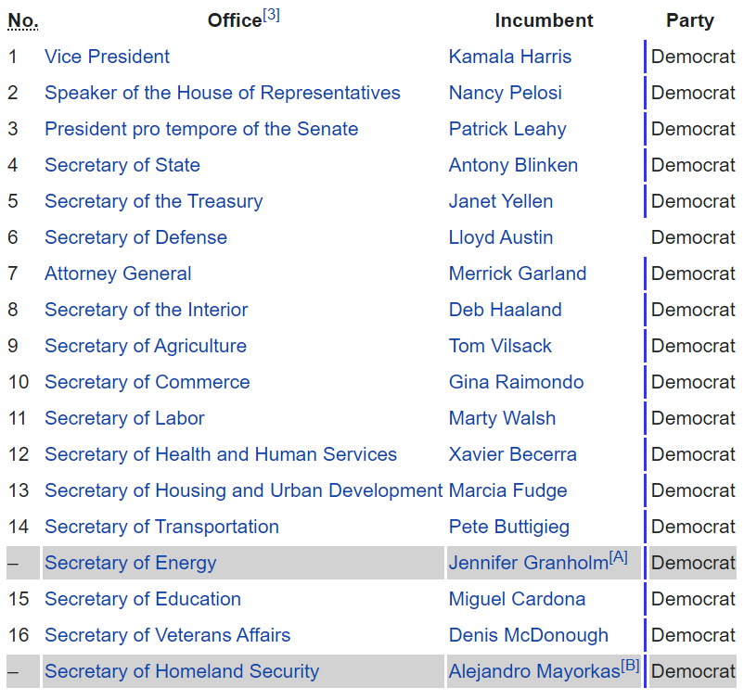
Task: Open the Vice President office link
Action: pyautogui.click(x=107, y=57)
